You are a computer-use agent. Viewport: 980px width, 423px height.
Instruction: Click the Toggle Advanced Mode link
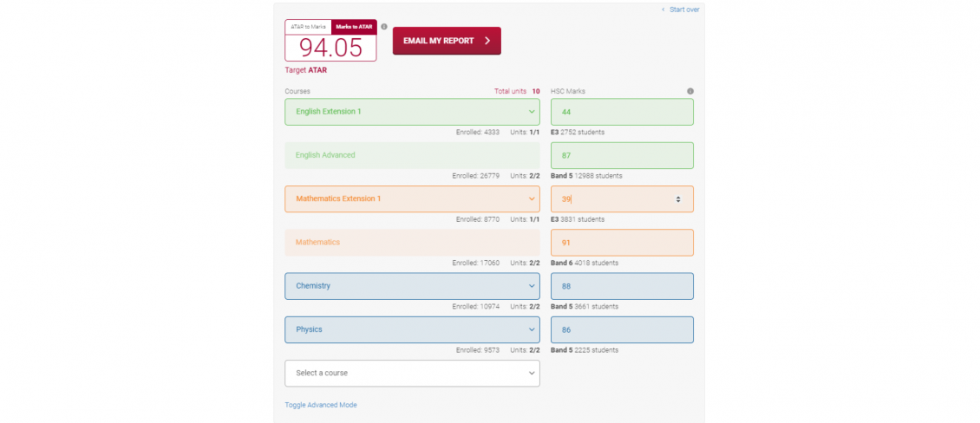[321, 405]
